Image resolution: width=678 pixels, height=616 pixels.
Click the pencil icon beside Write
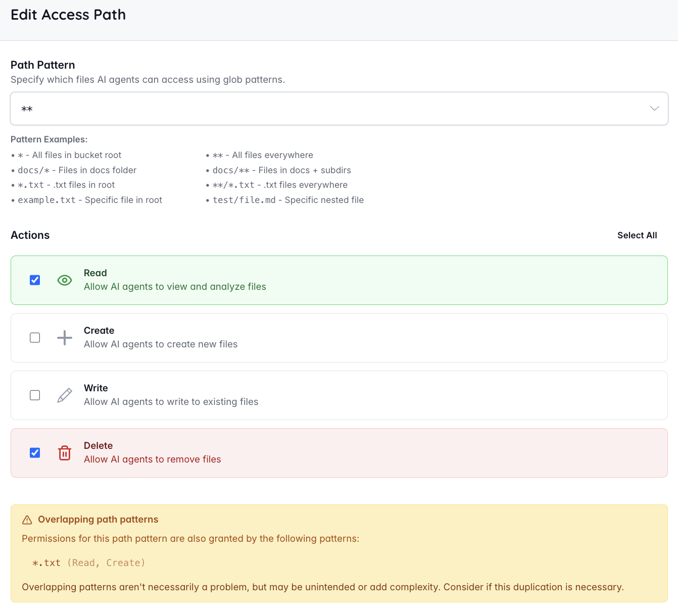coord(65,395)
